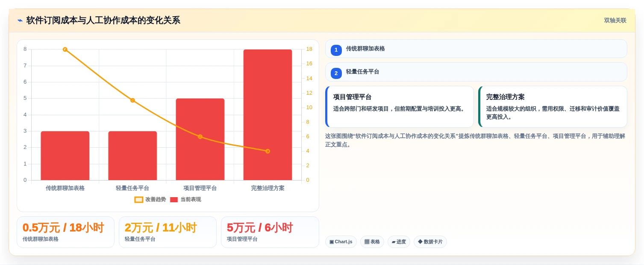The width and height of the screenshot is (644, 265).
Task: Click the x-axis label 轻量任务平台
Action: tap(132, 188)
